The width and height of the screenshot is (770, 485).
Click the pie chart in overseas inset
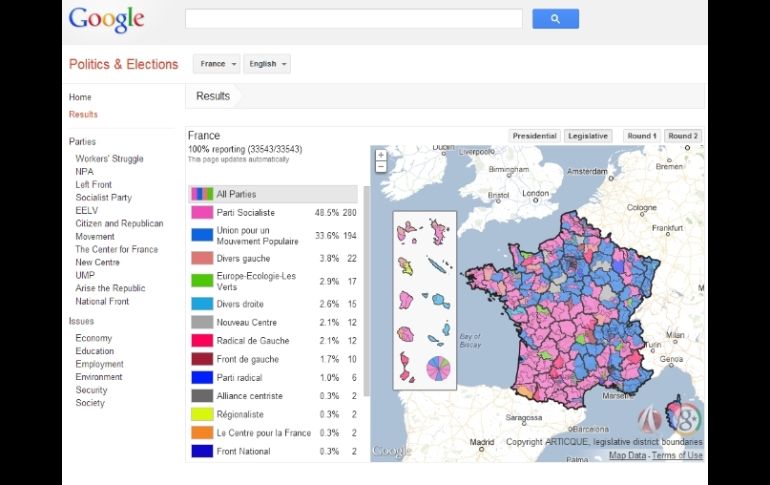438,368
